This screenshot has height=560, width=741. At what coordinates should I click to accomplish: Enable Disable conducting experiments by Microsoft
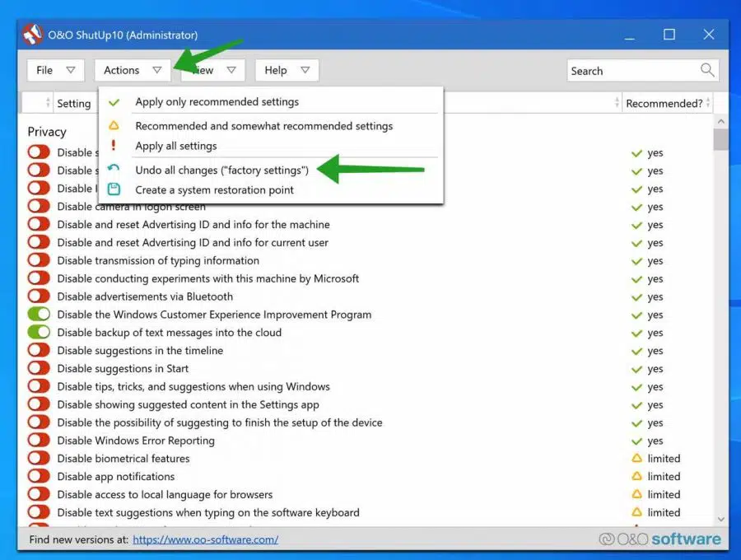point(39,278)
